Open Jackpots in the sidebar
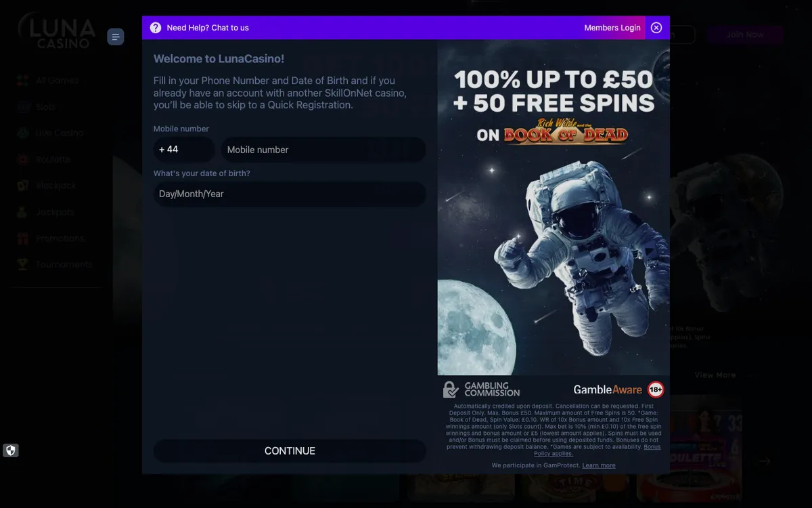The image size is (812, 508). tap(55, 212)
